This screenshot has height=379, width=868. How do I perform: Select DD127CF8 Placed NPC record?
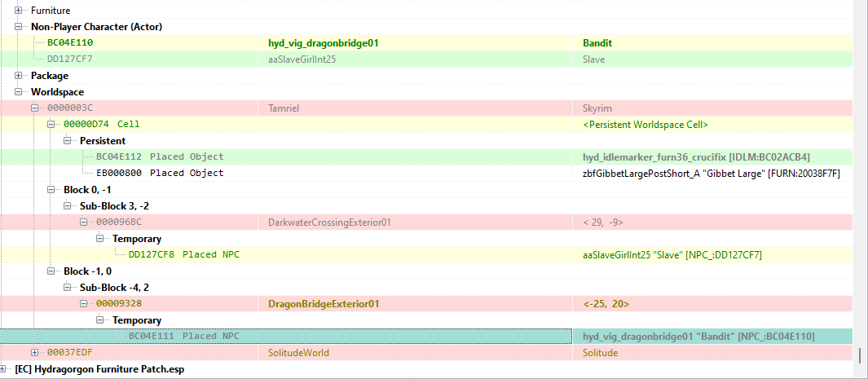pyautogui.click(x=183, y=254)
